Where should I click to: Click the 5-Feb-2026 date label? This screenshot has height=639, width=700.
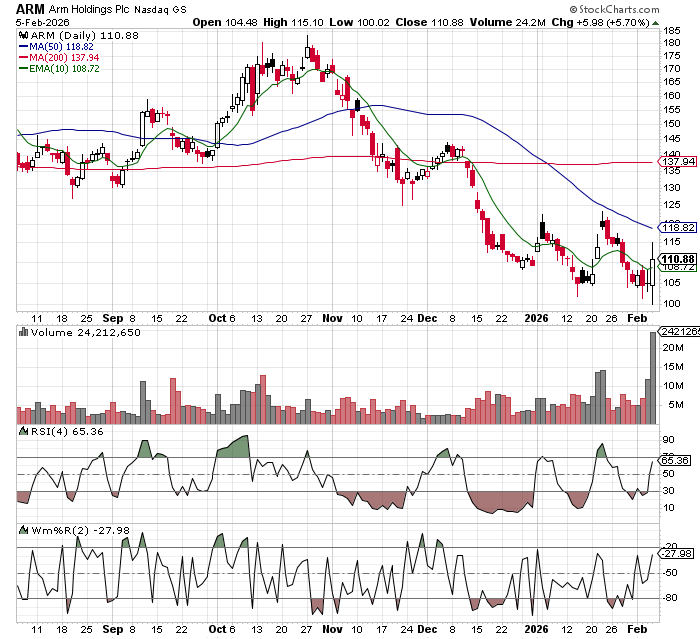42,22
